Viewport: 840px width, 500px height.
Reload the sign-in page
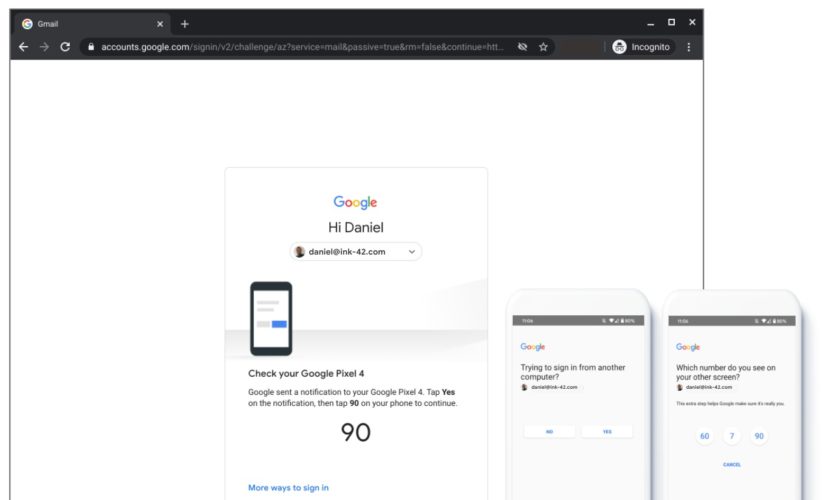[x=65, y=47]
